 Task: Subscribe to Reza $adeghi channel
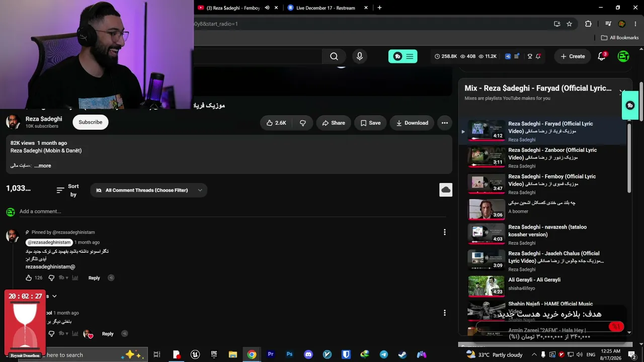click(x=91, y=122)
